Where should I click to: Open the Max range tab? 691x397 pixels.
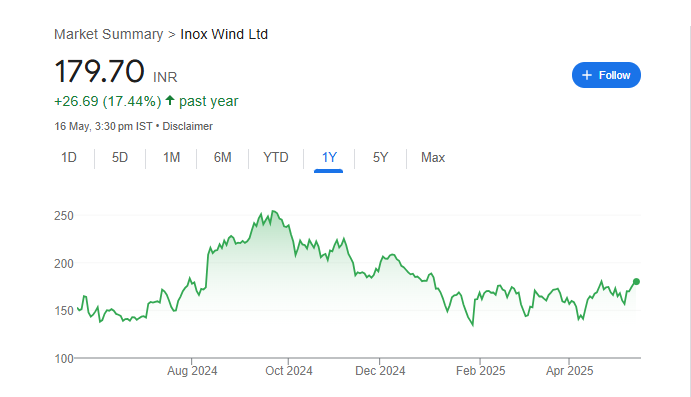coord(433,158)
